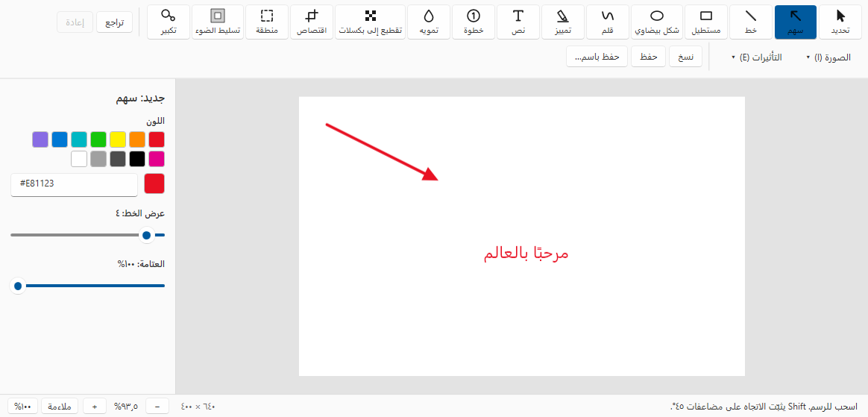The image size is (868, 417).
Task: Select the تحديد (selection) cursor tool
Action: pos(840,22)
